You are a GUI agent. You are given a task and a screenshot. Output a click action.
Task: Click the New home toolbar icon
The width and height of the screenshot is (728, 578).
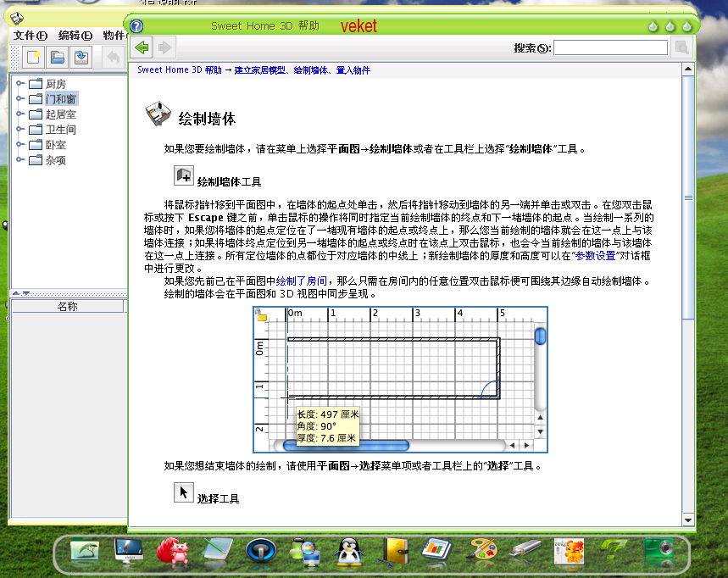34,57
